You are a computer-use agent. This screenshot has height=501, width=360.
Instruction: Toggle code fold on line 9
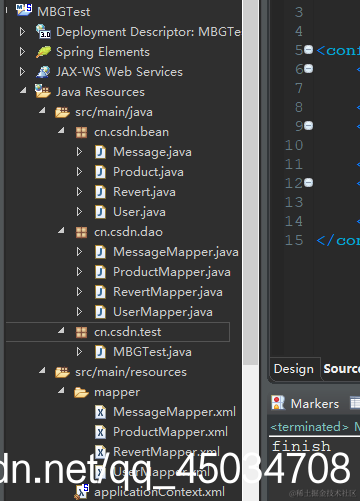[x=309, y=126]
